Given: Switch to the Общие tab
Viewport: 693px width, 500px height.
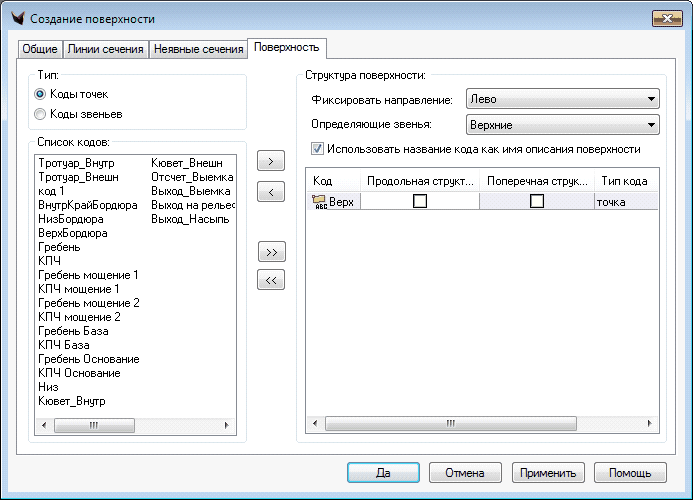Looking at the screenshot, I should coord(39,49).
